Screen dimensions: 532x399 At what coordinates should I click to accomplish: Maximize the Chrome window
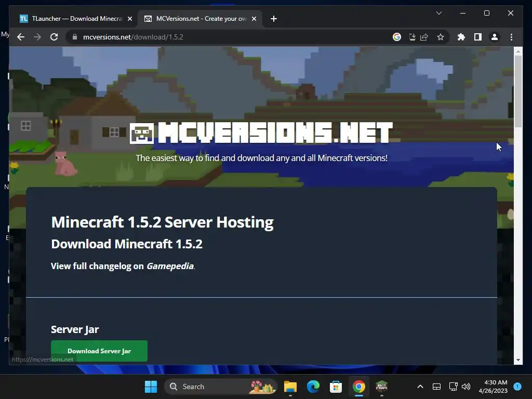coord(486,13)
